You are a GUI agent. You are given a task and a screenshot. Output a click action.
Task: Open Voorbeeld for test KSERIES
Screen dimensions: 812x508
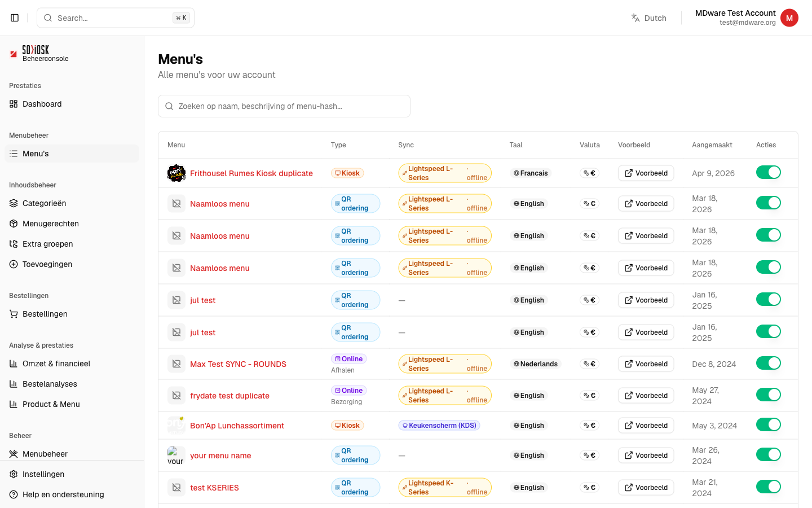point(646,488)
